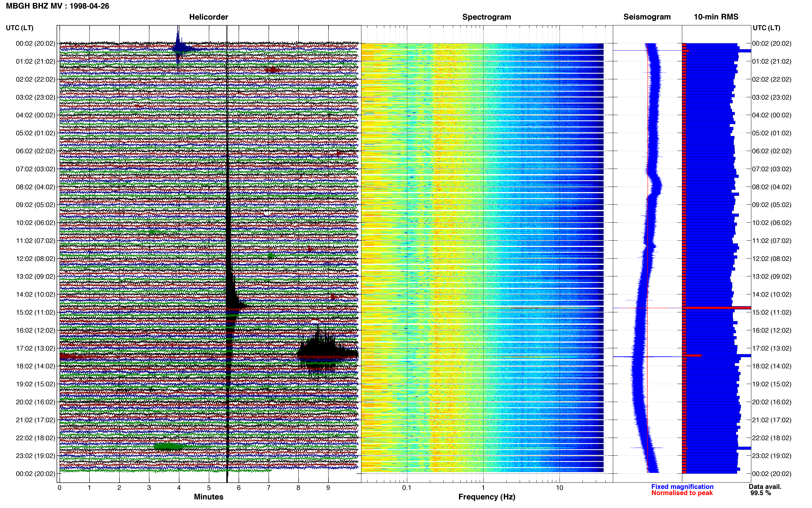Screen dimensions: 812x508
Task: Click the left time label '07:02 (03:02)'
Action: click(x=35, y=169)
